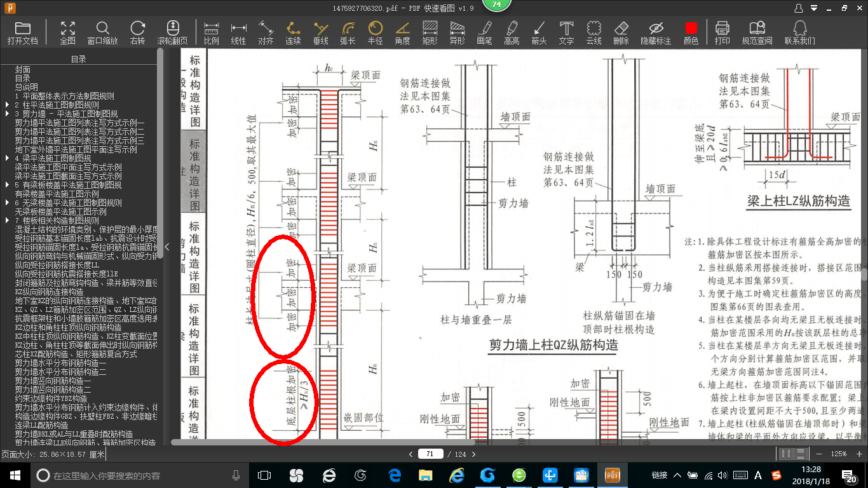Screen dimensions: 868x488
Task: Select the 箭头 arrow tool
Action: tap(539, 33)
